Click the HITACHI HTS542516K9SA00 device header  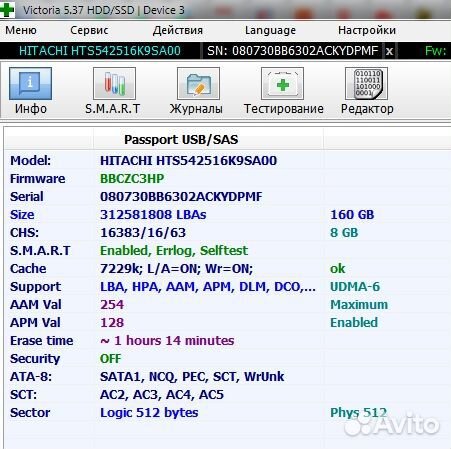click(x=100, y=51)
